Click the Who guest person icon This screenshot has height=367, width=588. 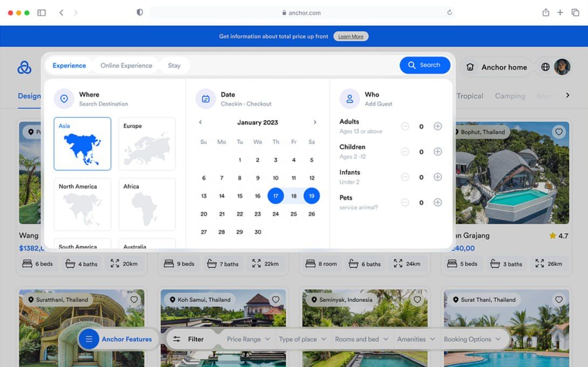pos(350,99)
